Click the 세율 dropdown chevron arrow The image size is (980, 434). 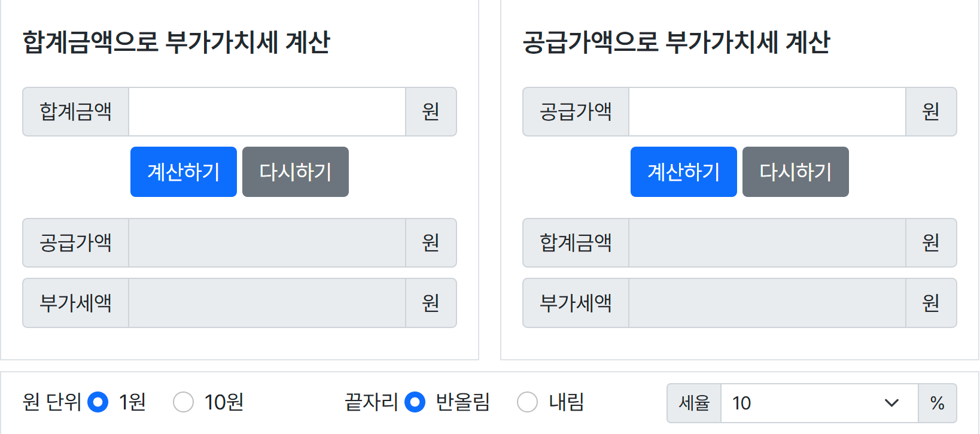(891, 403)
